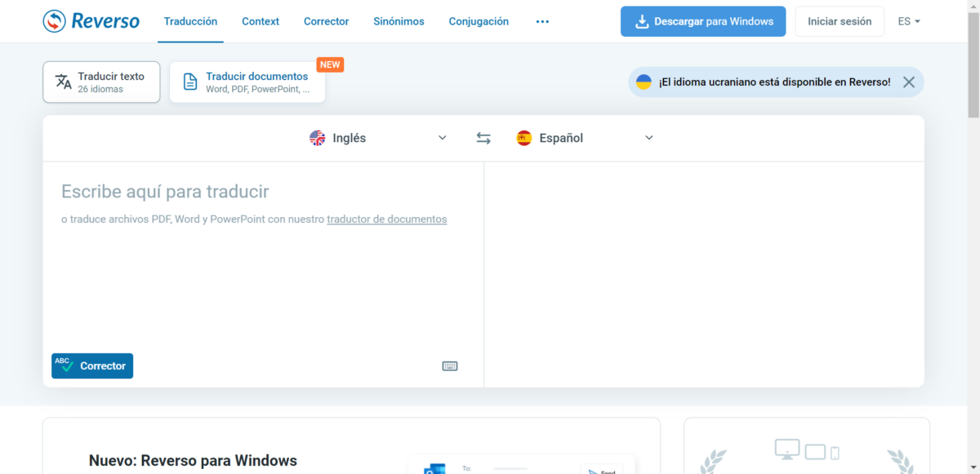Dismiss the Ukrainian language announcement banner
The width and height of the screenshot is (980, 474).
(909, 82)
